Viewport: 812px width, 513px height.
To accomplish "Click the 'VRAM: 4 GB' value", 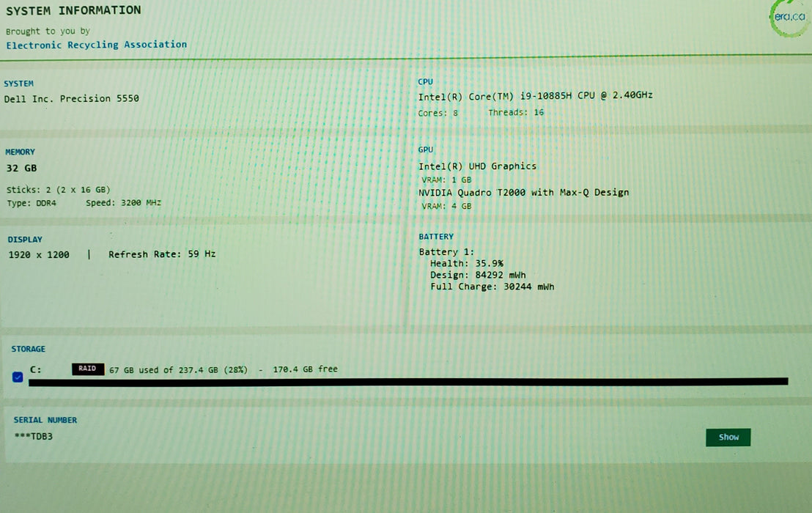I will pos(446,206).
